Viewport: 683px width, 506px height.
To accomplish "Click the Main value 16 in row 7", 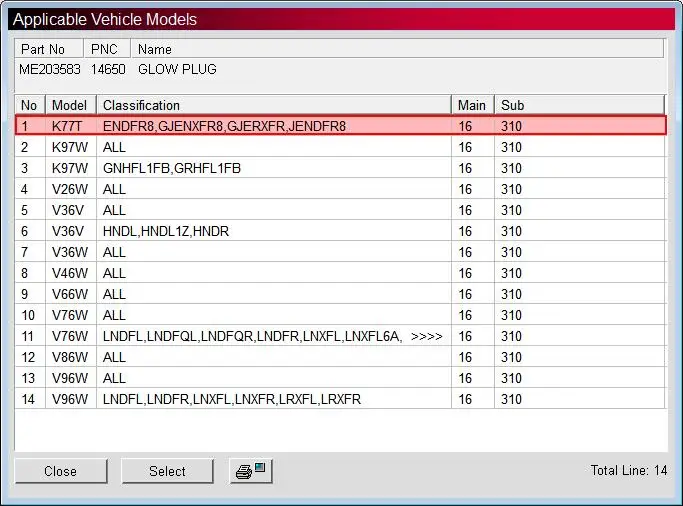I will pos(465,253).
